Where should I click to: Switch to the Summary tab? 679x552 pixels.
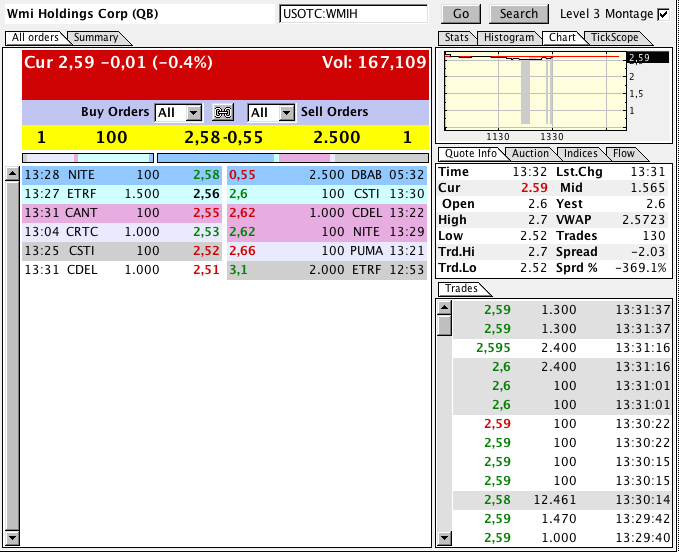tap(96, 38)
